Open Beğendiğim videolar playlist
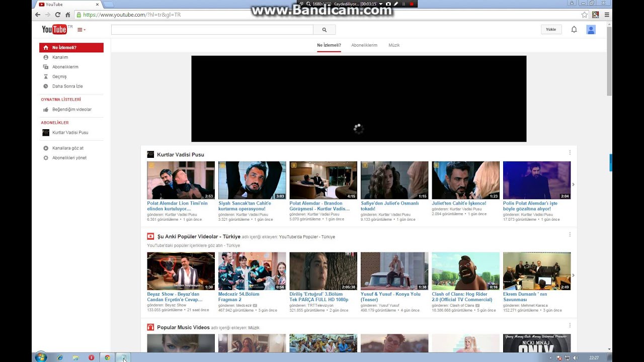This screenshot has width=644, height=362. [71, 109]
